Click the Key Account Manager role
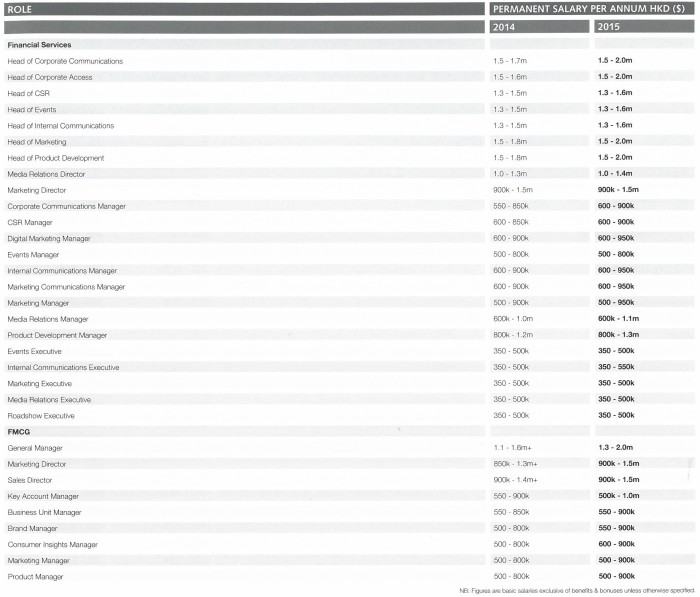 [x=43, y=496]
